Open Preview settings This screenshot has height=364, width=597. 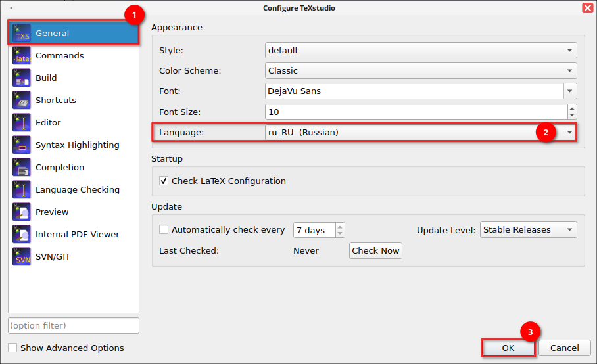pos(74,212)
